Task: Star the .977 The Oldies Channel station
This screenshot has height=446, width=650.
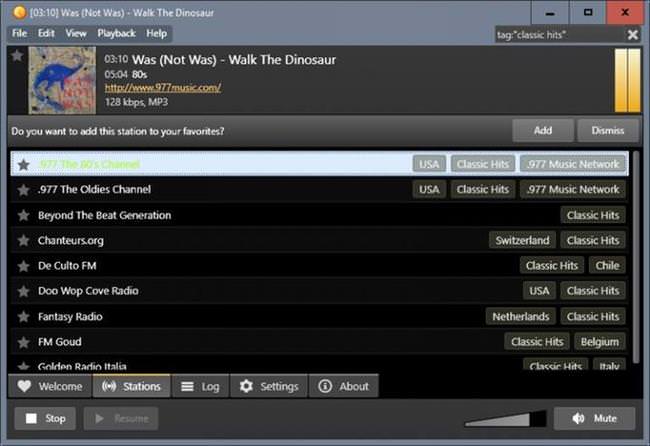Action: pos(24,190)
